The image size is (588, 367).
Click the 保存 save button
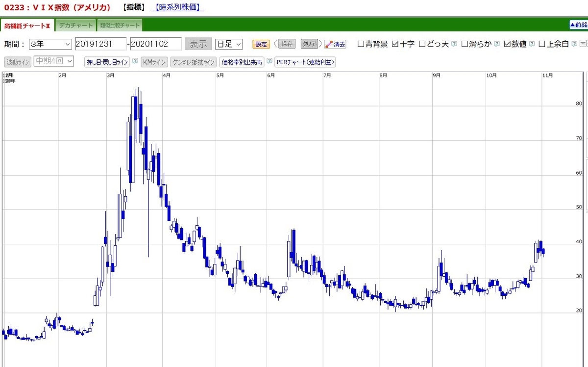287,44
